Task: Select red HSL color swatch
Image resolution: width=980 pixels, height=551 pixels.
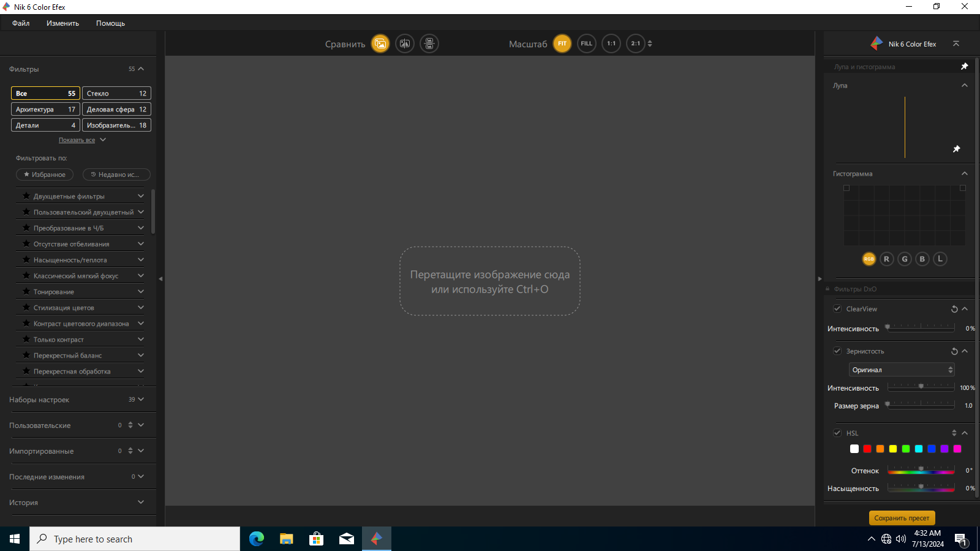Action: point(867,449)
